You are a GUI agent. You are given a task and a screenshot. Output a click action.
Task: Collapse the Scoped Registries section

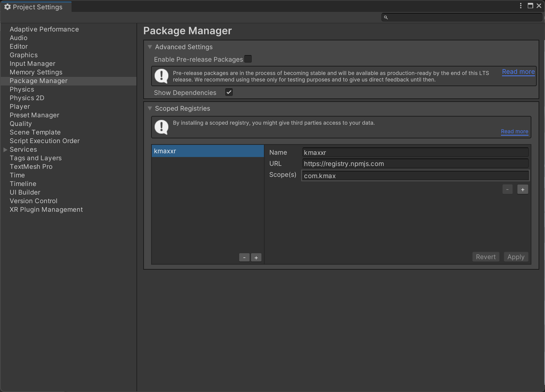[x=150, y=108]
